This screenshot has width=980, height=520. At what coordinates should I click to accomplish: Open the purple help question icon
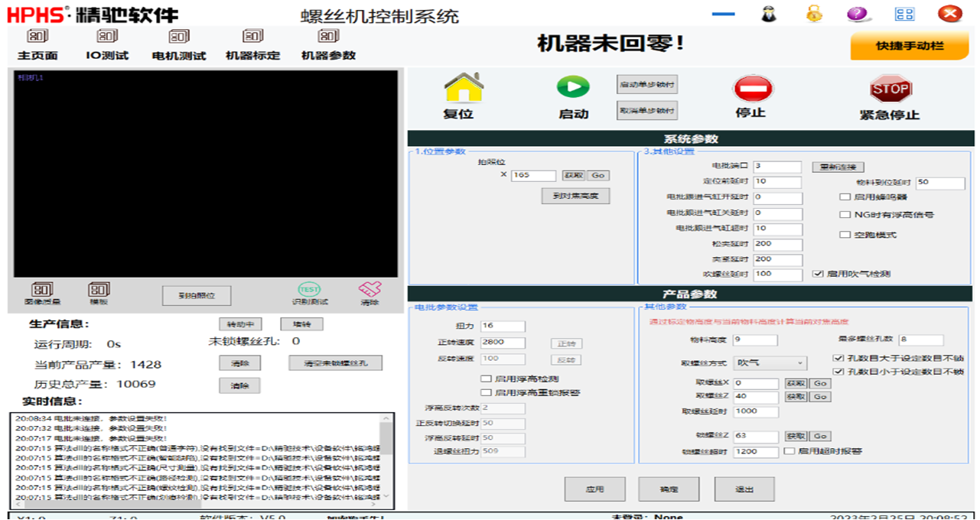(x=858, y=14)
